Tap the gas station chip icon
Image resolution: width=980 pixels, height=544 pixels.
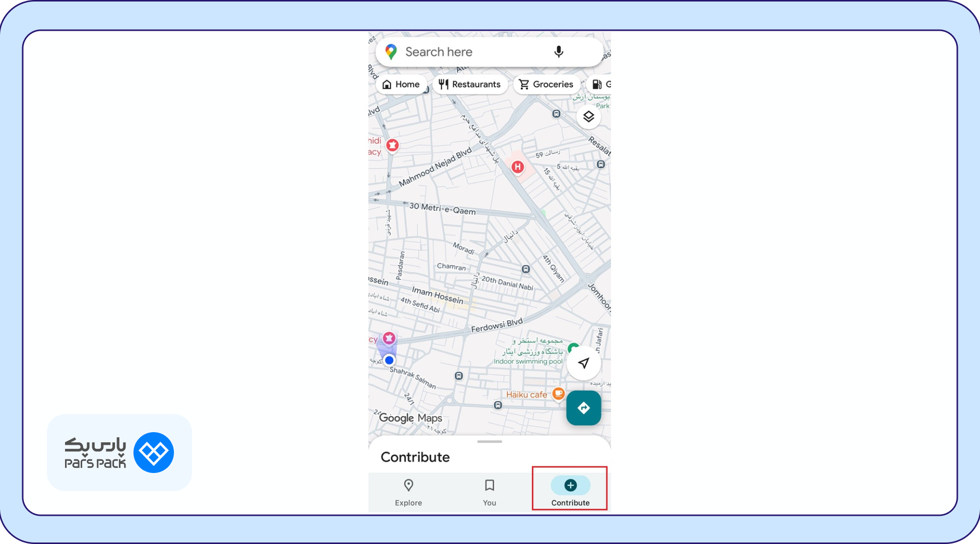[598, 84]
